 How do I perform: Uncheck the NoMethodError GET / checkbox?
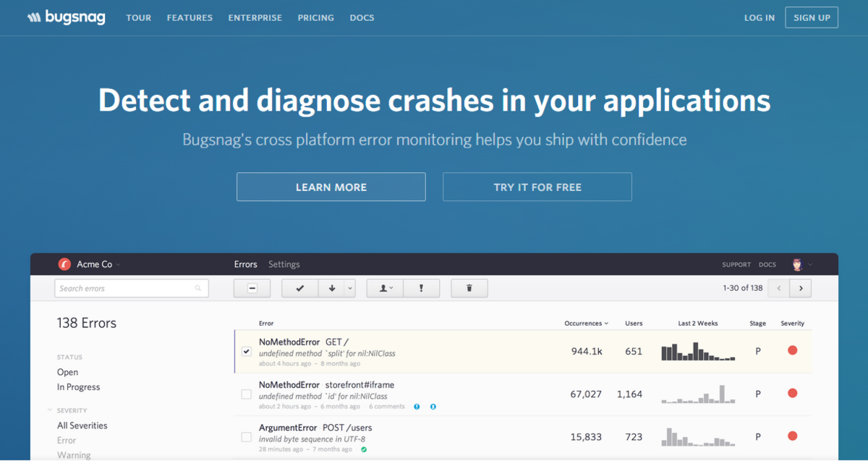(246, 351)
